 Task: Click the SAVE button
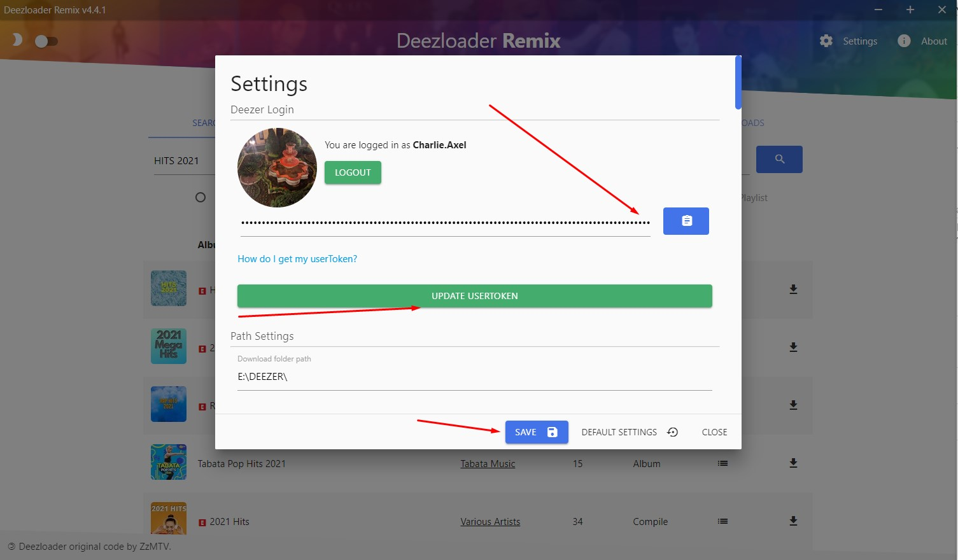(x=537, y=432)
